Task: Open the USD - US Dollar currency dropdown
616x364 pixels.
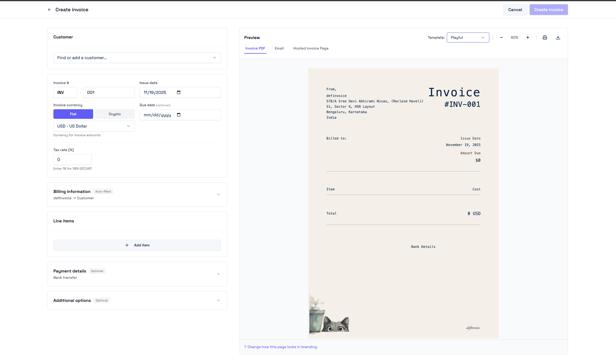Action: tap(94, 126)
